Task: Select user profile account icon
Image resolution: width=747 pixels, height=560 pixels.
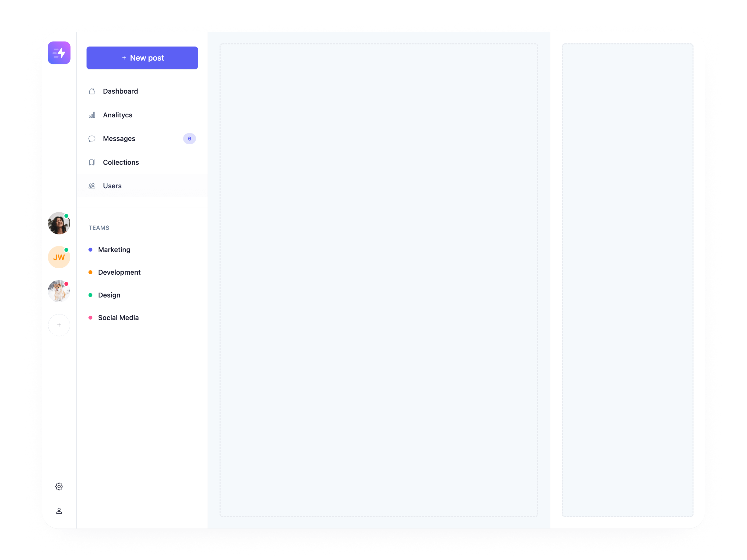Action: point(59,511)
